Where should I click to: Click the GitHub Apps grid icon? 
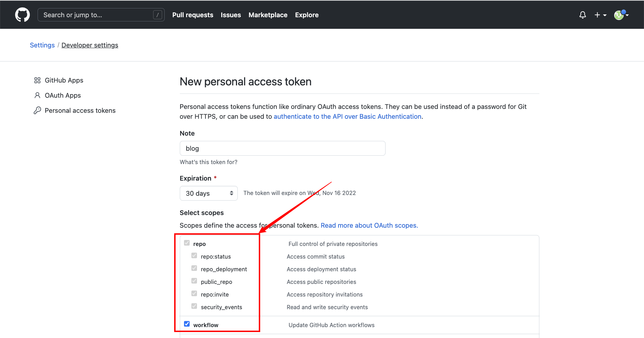pos(37,80)
